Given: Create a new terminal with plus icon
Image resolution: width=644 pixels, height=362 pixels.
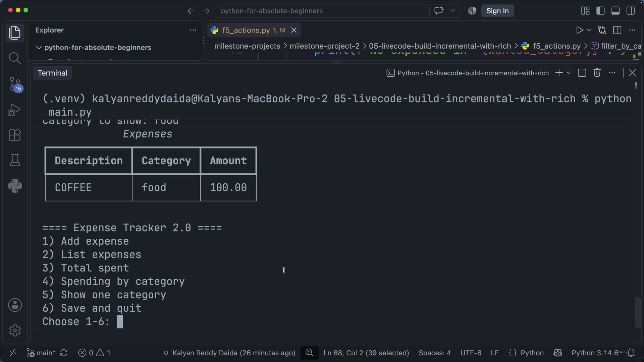Looking at the screenshot, I should 559,73.
